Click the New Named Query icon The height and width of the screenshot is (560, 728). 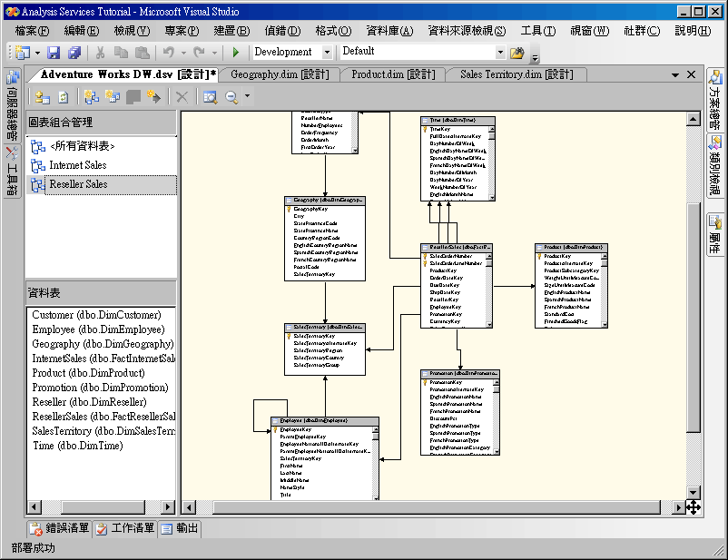coord(113,96)
